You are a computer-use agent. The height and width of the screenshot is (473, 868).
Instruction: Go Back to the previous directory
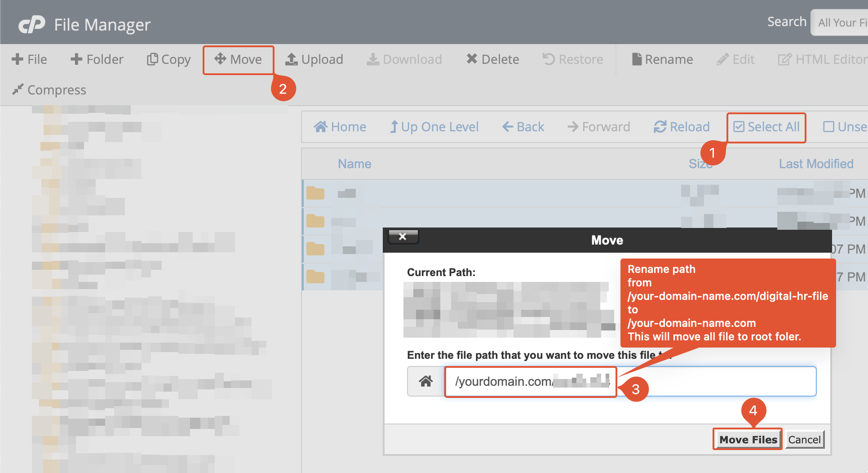[x=523, y=127]
